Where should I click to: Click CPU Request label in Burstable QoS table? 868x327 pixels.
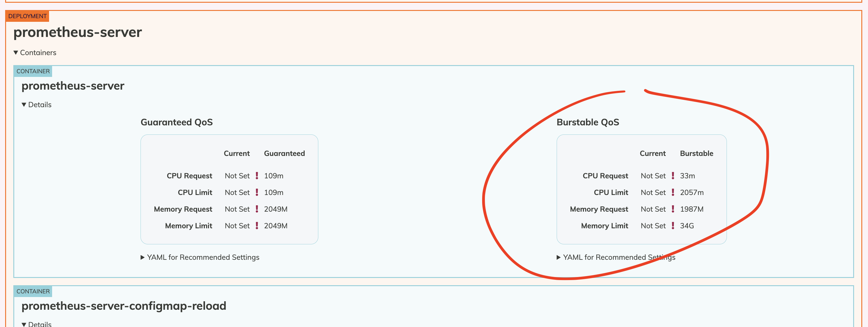pos(605,176)
